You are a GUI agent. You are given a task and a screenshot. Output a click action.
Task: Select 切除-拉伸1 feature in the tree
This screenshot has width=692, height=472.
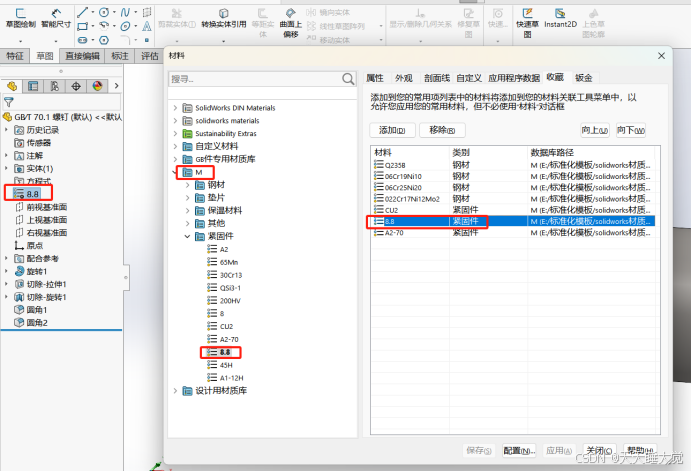tap(41, 284)
